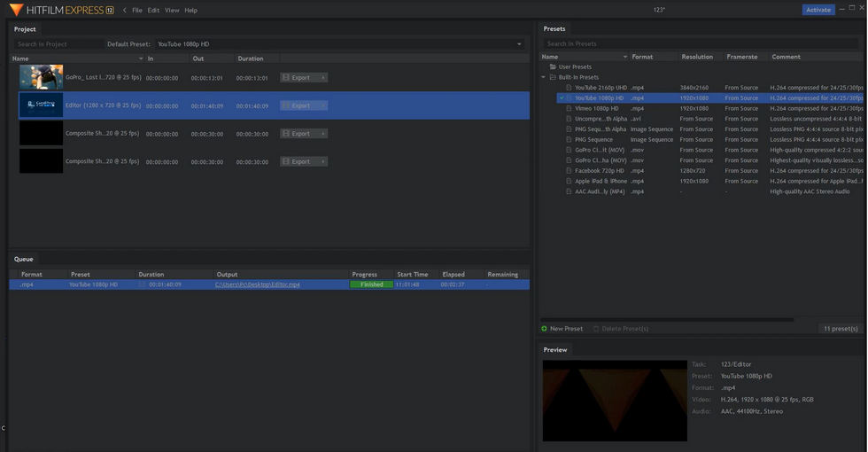Open the Help menu
Viewport: 868px width, 452px height.
click(x=191, y=10)
